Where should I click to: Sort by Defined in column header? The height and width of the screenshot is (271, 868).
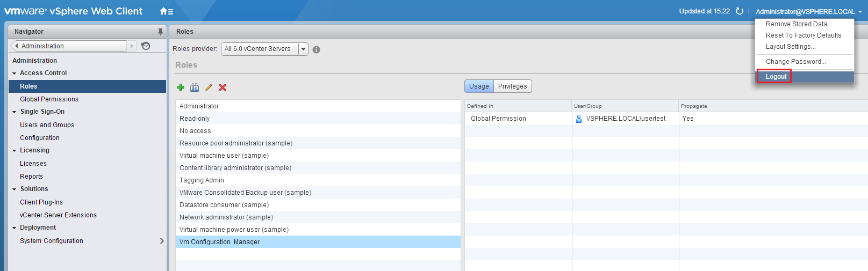point(518,106)
